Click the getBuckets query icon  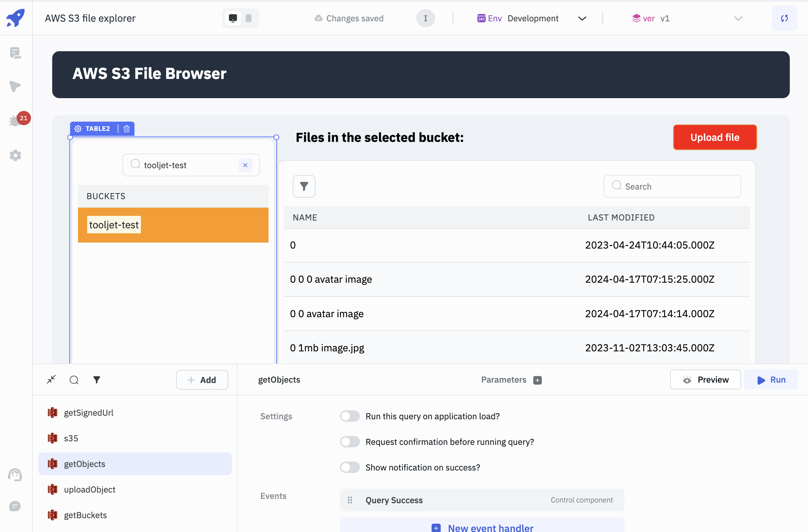click(x=52, y=515)
